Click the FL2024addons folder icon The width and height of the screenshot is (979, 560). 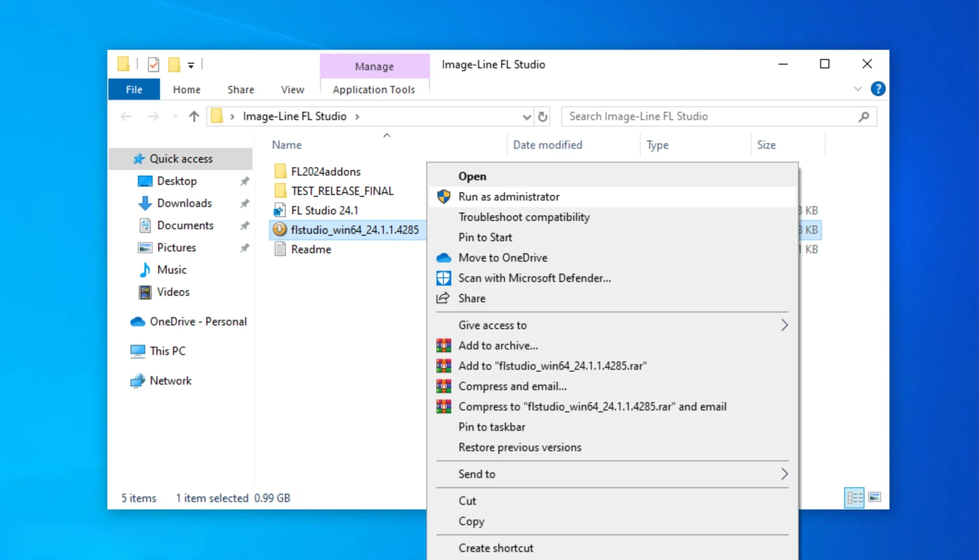click(280, 171)
